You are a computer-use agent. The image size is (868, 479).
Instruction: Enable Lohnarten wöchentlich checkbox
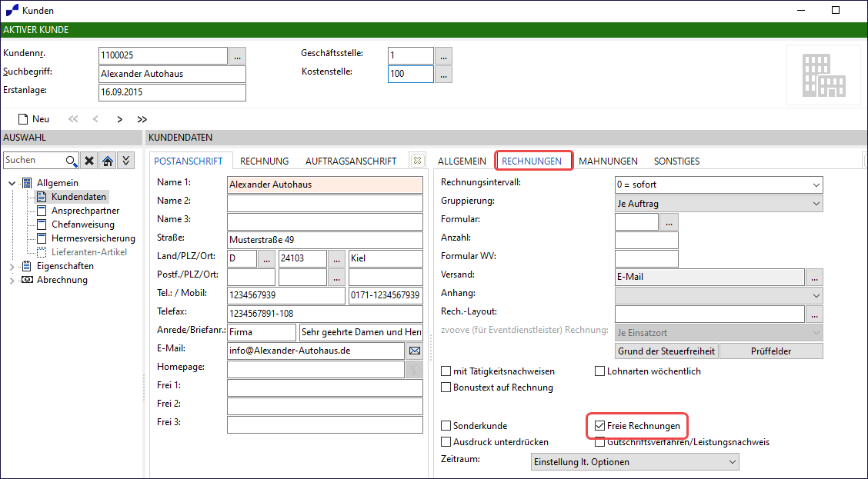(x=599, y=371)
